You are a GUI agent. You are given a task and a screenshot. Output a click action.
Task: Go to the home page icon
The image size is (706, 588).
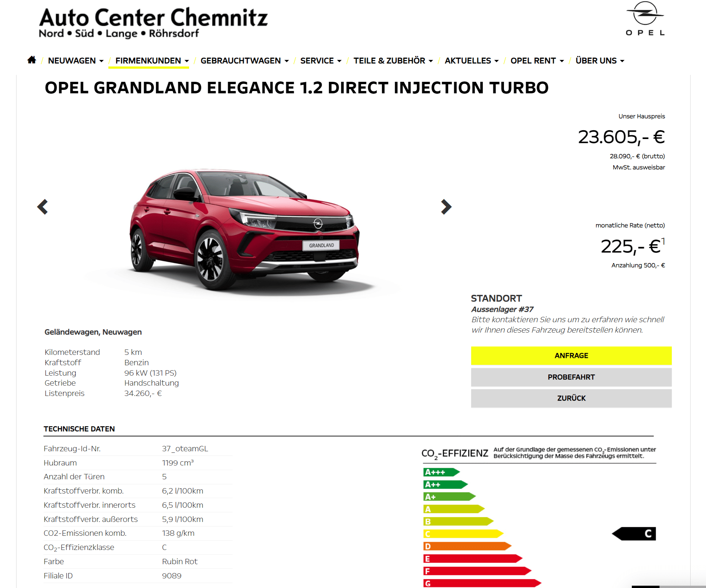pos(32,60)
